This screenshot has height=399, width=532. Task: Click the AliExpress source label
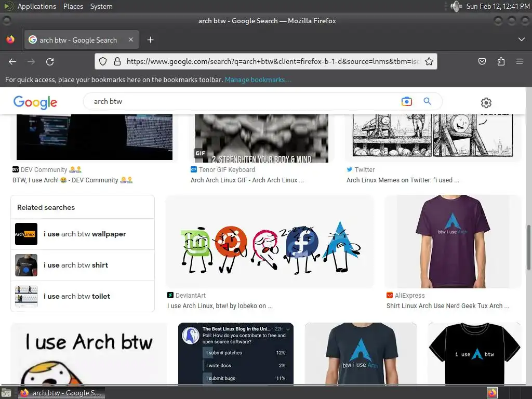point(409,296)
